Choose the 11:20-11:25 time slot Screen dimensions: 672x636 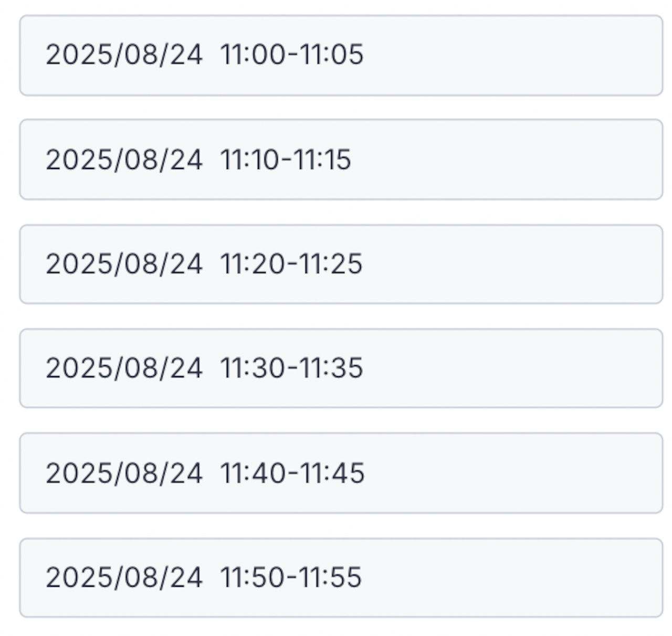(x=341, y=264)
